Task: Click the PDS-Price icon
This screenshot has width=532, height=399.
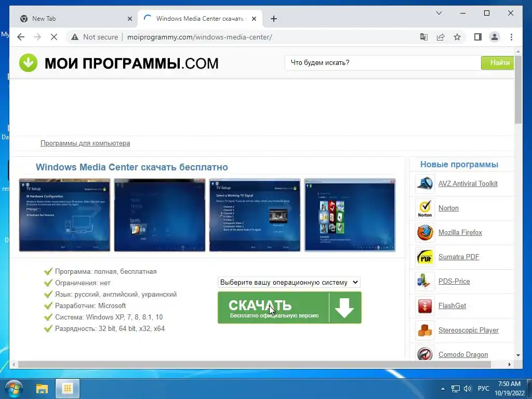Action: [x=425, y=281]
